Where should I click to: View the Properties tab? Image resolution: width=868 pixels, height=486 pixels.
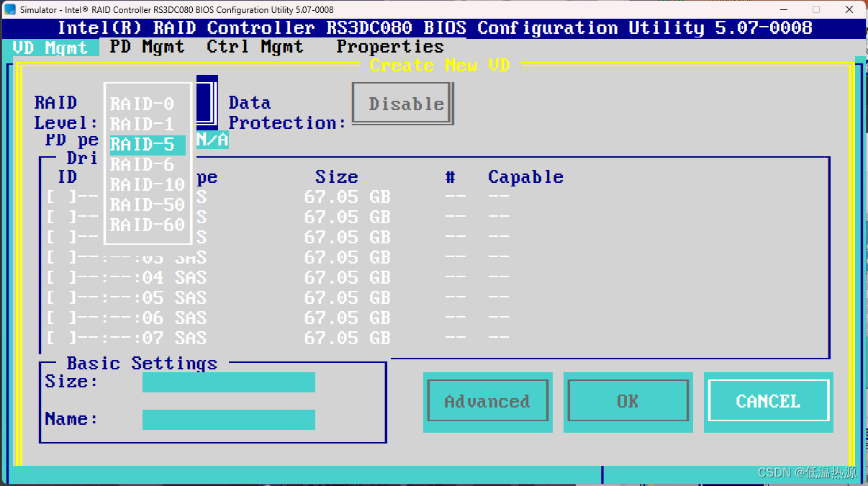[389, 46]
